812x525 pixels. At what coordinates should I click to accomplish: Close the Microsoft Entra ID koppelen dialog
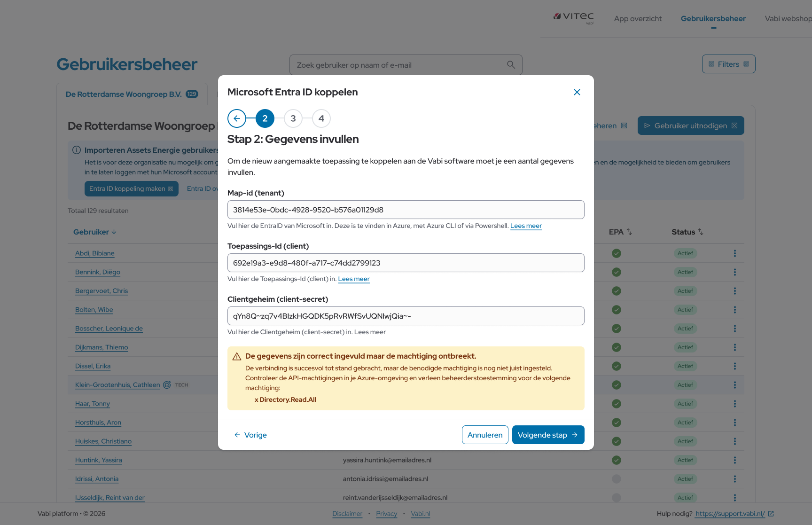[x=577, y=92]
